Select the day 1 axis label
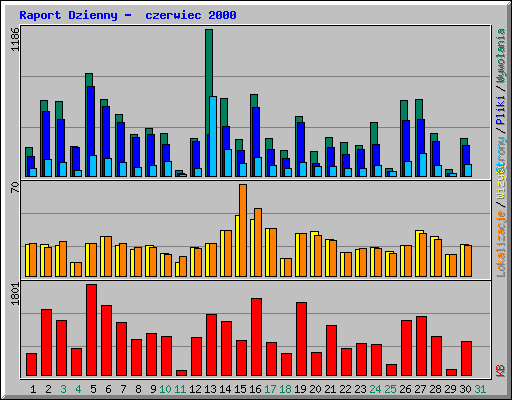The image size is (512, 400). point(33,389)
